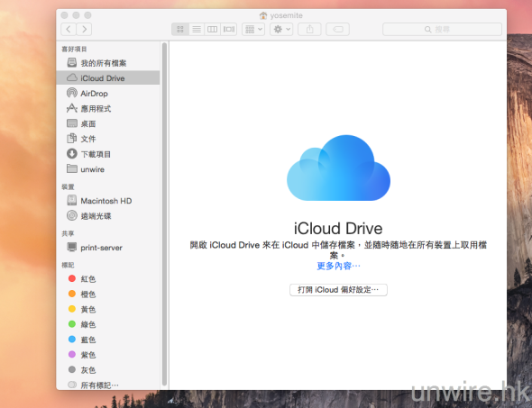This screenshot has width=532, height=408.
Task: Click the Edit Tags toolbar button
Action: click(x=337, y=29)
